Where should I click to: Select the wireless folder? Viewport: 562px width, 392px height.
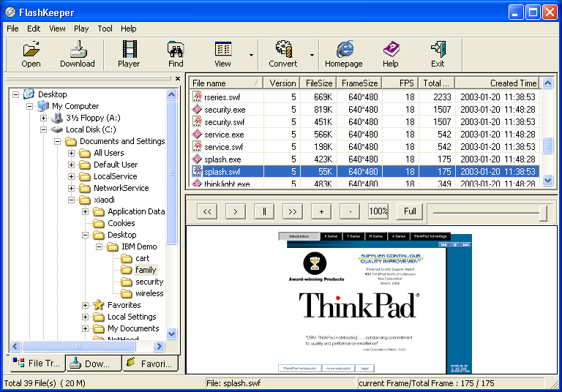pos(149,293)
